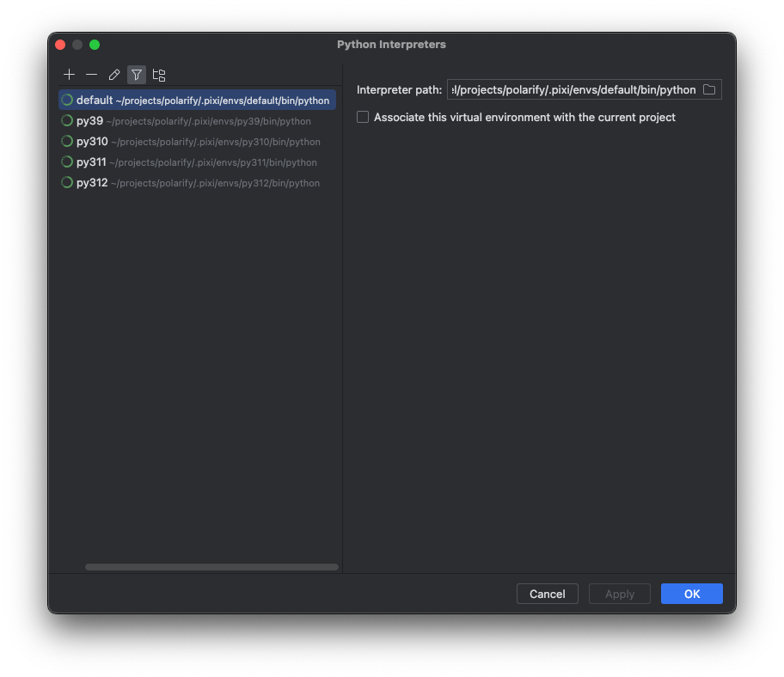784x677 pixels.
Task: Click the py312 path text ending py312/bin/python
Action: 215,183
